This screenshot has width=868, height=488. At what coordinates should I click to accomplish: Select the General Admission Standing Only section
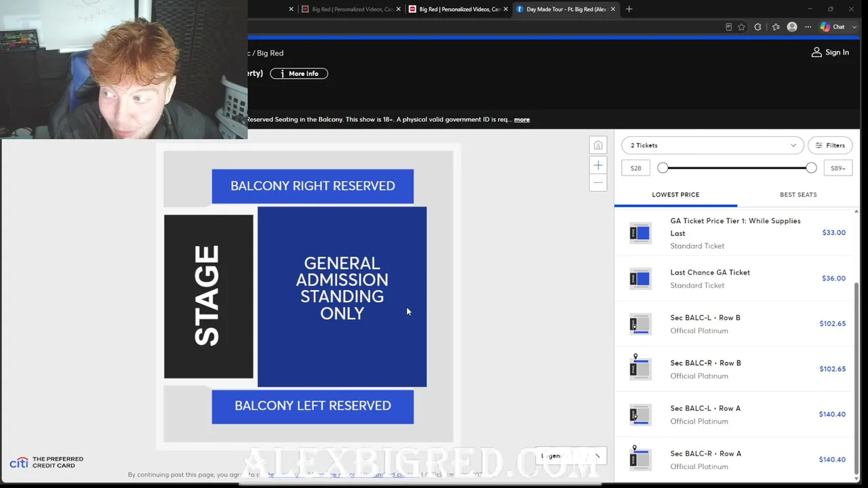click(342, 297)
